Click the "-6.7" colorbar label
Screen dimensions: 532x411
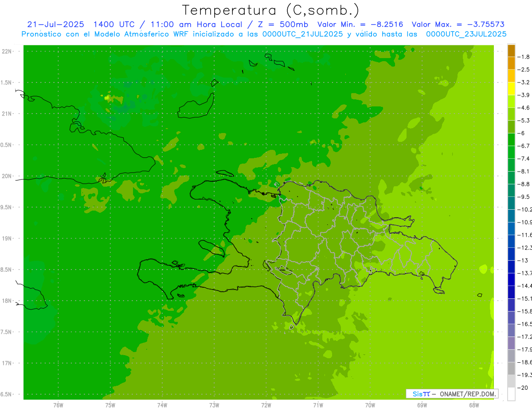click(524, 146)
